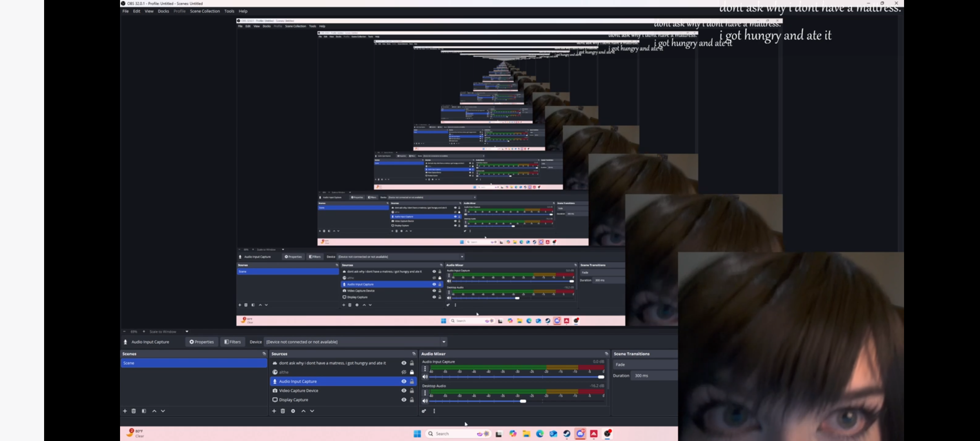
Task: Adjust the Desktop Audio volume slider
Action: coord(523,401)
